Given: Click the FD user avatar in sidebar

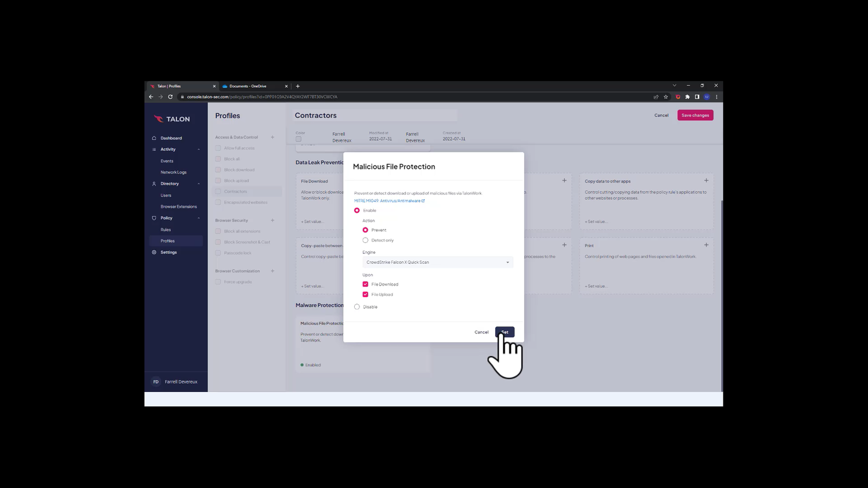Looking at the screenshot, I should [x=156, y=382].
